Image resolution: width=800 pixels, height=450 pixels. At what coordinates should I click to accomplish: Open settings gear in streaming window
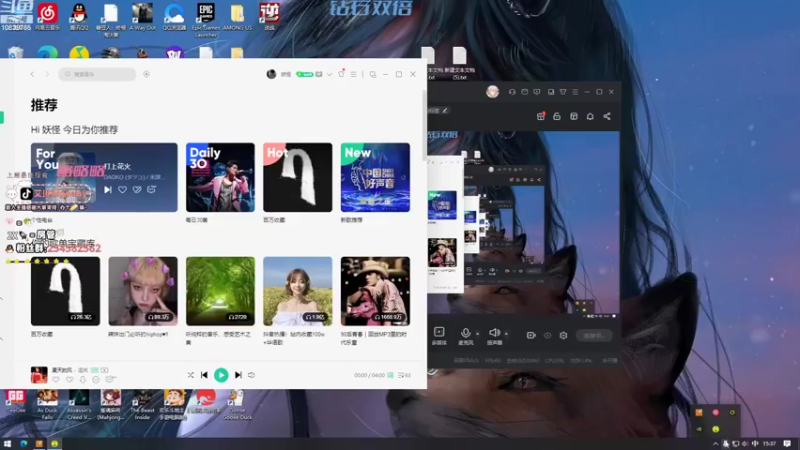[x=563, y=336]
